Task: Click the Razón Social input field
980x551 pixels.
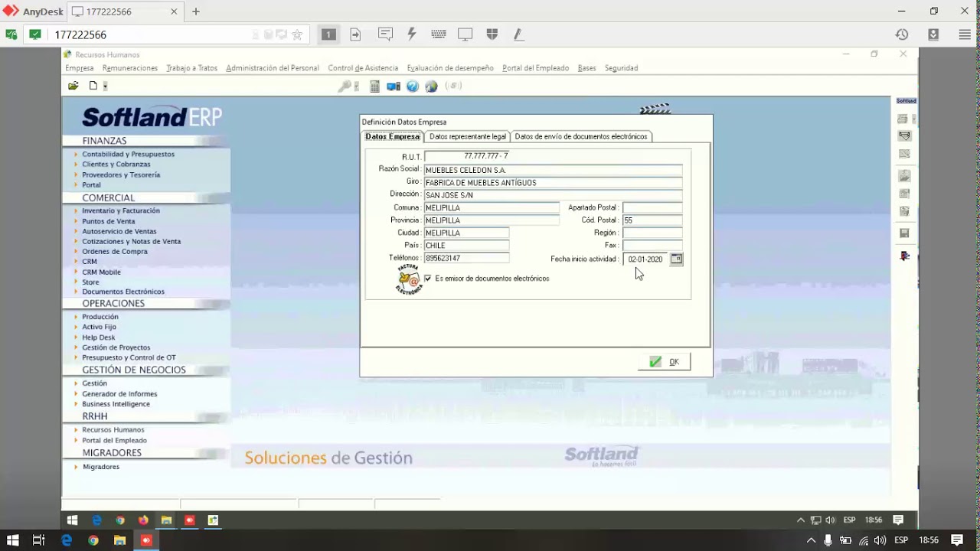Action: tap(553, 170)
